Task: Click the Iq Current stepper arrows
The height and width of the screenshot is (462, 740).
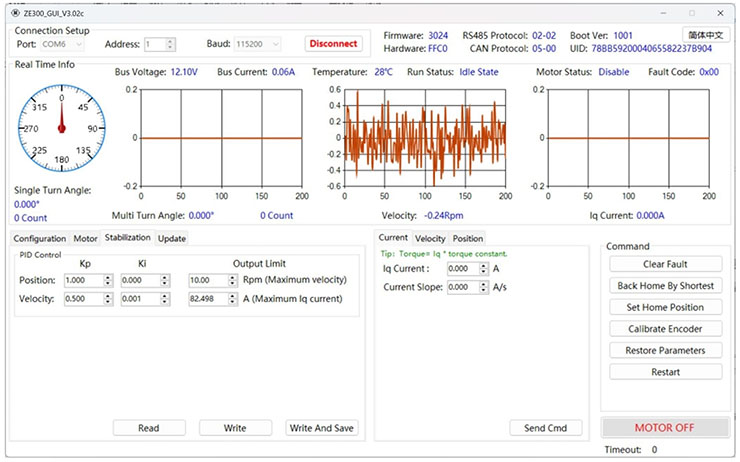Action: click(484, 269)
